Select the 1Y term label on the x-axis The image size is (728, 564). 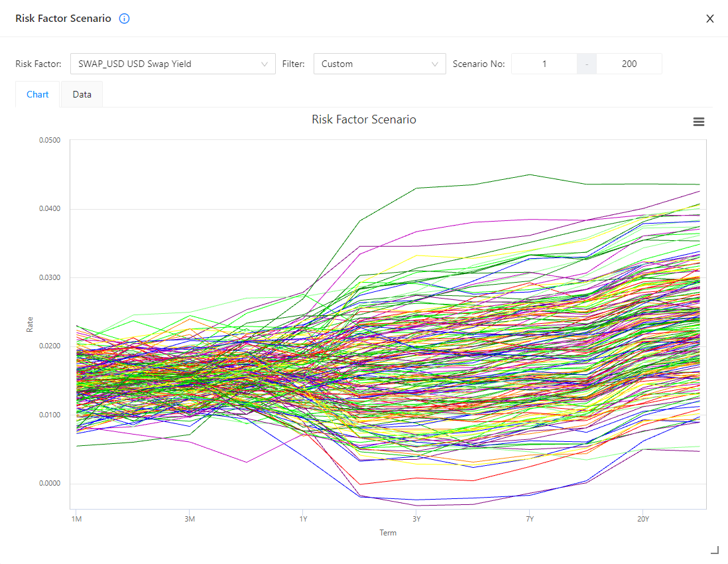point(303,518)
